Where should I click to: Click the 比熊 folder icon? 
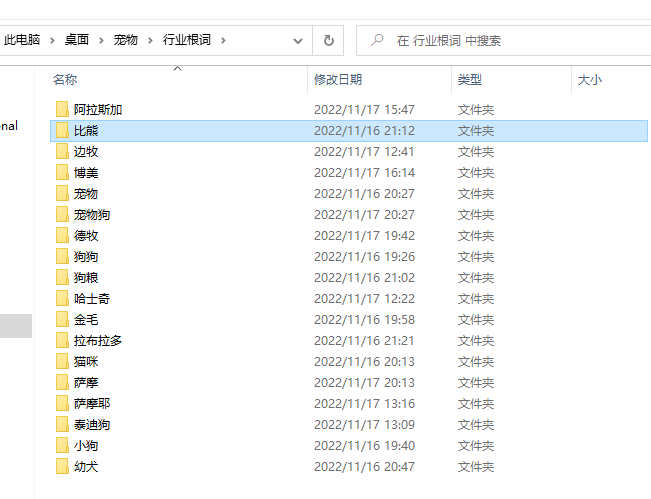[x=62, y=130]
